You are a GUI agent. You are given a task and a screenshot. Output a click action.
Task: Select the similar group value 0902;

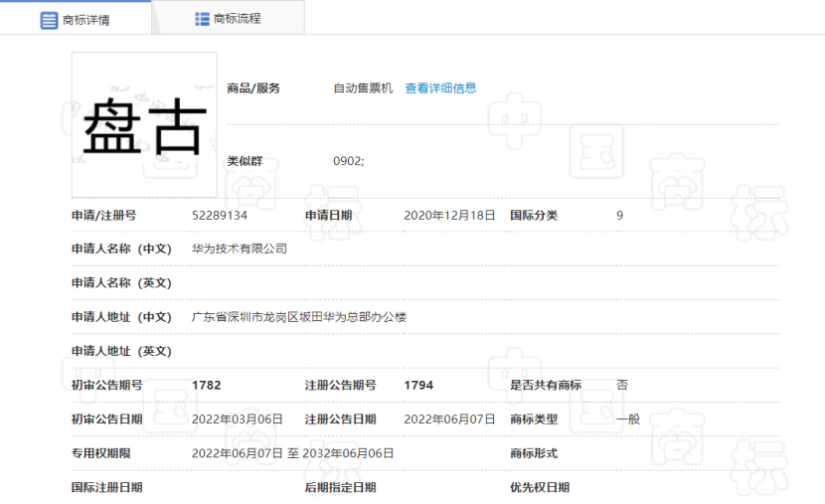[x=348, y=161]
